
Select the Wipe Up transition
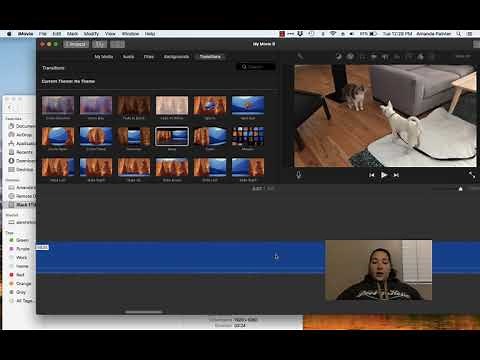click(134, 167)
